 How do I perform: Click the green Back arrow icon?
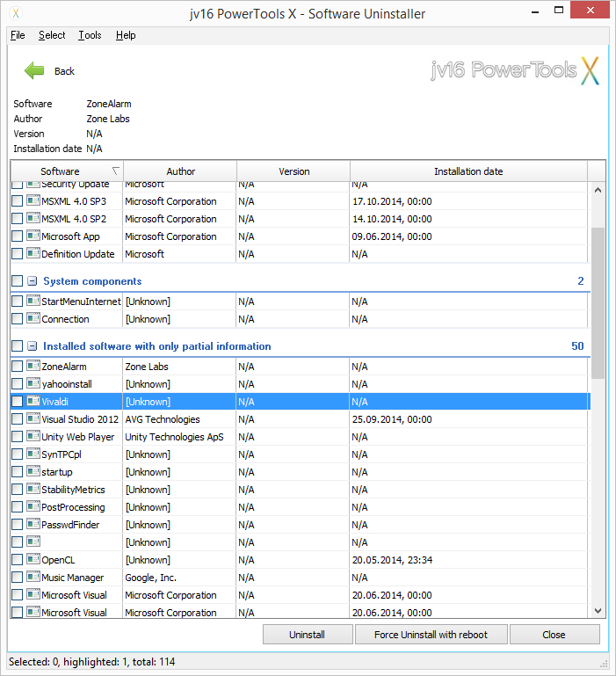pyautogui.click(x=34, y=71)
